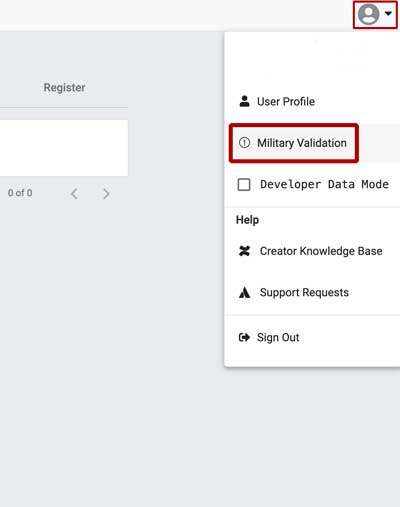
Task: Click the 0 of 0 pagination counter
Action: coord(20,193)
